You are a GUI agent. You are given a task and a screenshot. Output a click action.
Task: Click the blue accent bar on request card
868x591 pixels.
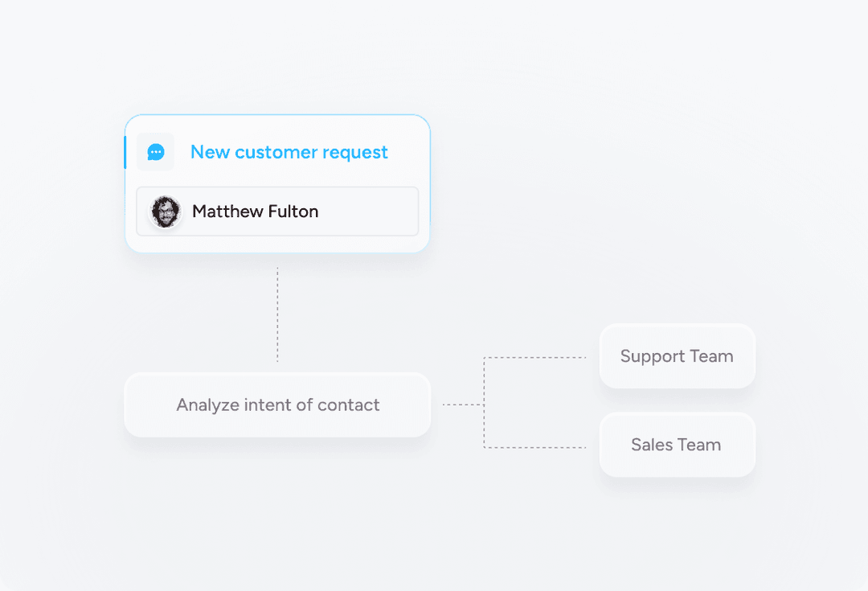pyautogui.click(x=125, y=152)
